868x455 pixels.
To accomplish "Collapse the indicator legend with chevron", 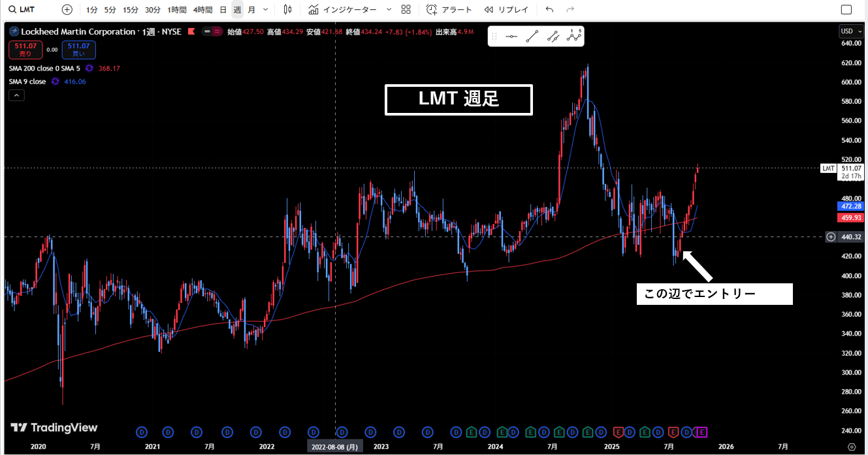I will pos(17,95).
